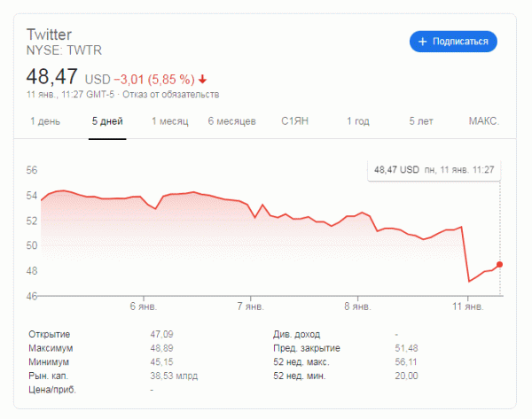Click the 48,47 USD chart tooltip

434,168
